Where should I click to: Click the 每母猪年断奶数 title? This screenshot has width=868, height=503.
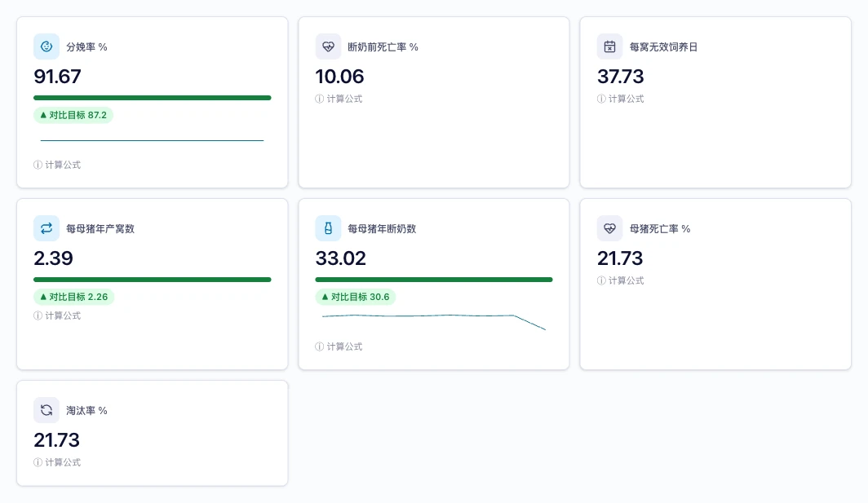tap(382, 228)
